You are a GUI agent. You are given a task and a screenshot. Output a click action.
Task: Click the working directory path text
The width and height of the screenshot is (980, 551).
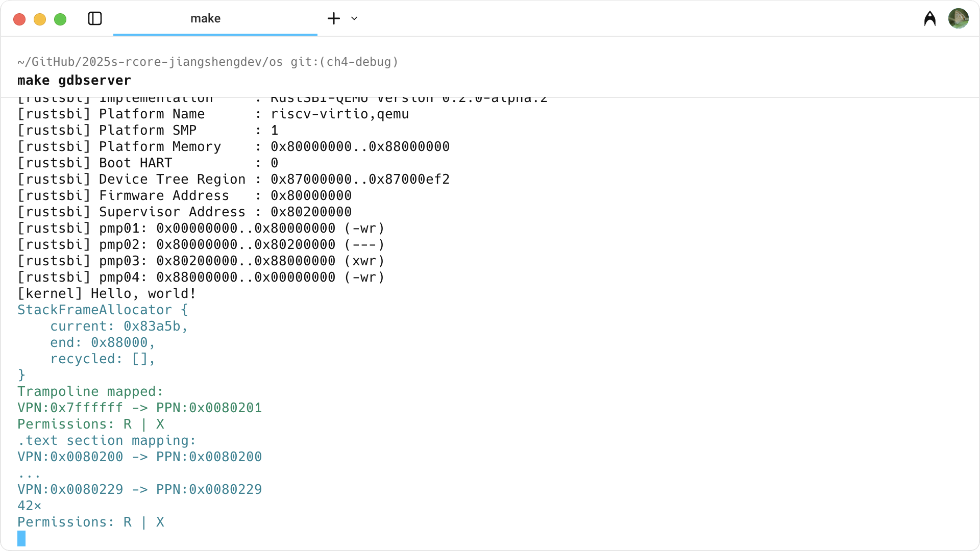pos(150,62)
